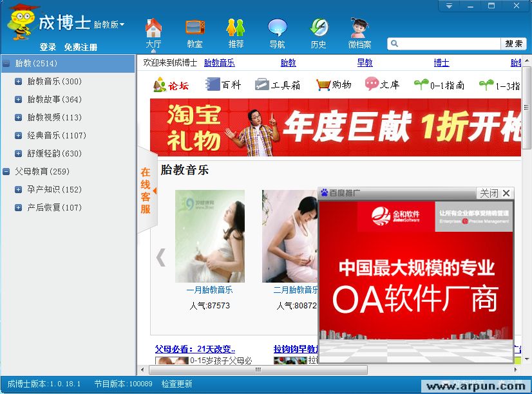
Task: Click the 登录 login link
Action: (x=48, y=47)
